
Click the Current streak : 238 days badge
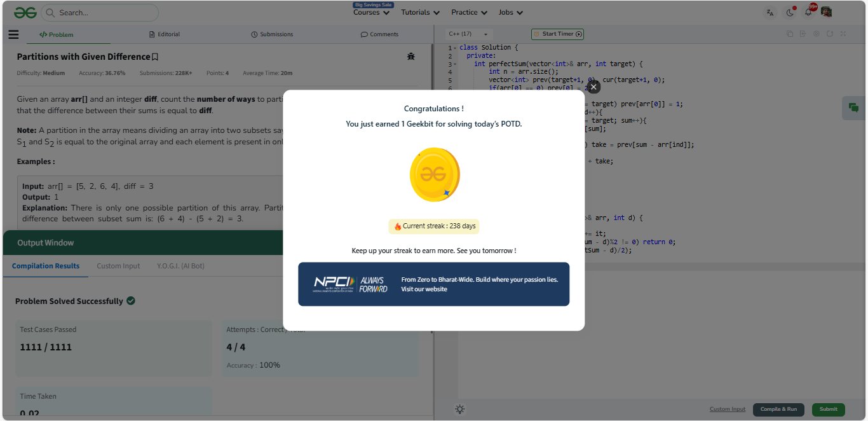(x=434, y=226)
